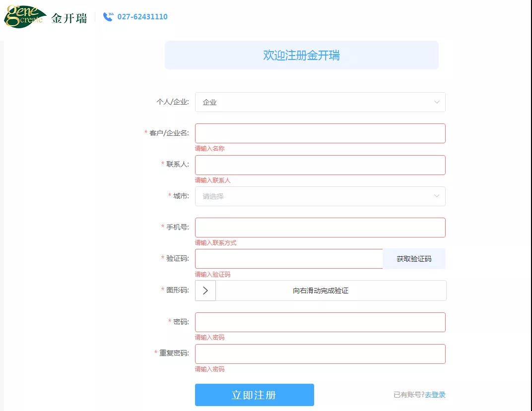Click the 24h phone icon near the hotline
The width and height of the screenshot is (532, 411).
pos(107,16)
